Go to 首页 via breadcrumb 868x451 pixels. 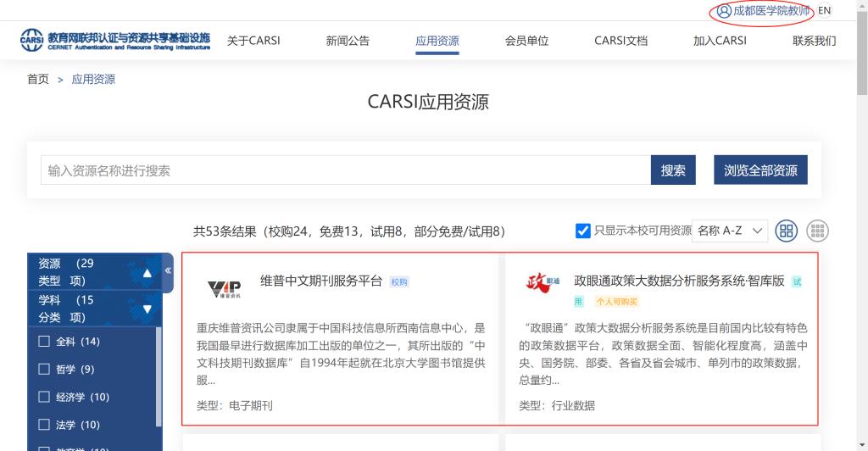point(37,79)
